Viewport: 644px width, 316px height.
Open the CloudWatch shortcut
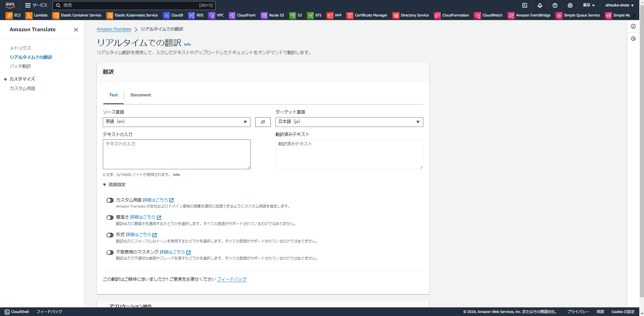[488, 15]
